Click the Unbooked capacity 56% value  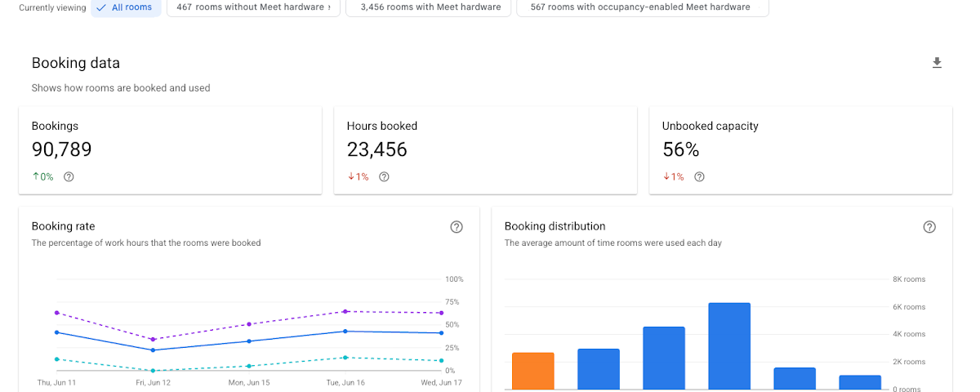tap(681, 150)
